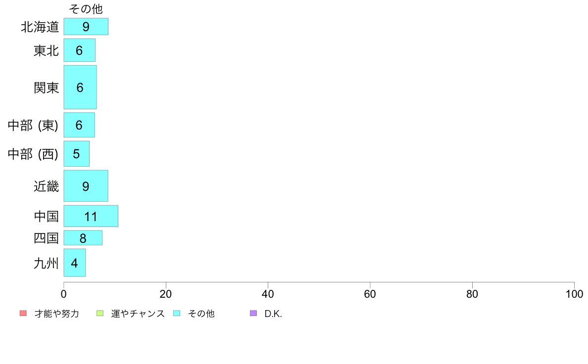Click the cyan その他 legend swatch
588x364 pixels.
177,314
